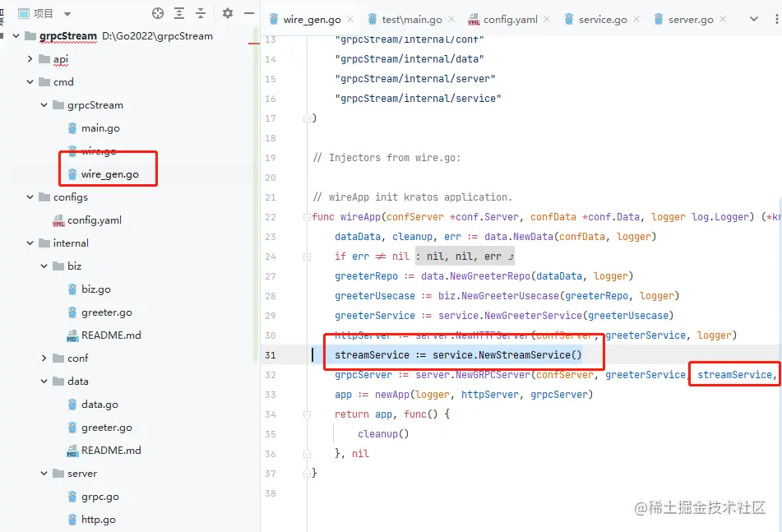The image size is (782, 532).
Task: Switch to the wire_gen.go editor tab
Action: coord(312,20)
